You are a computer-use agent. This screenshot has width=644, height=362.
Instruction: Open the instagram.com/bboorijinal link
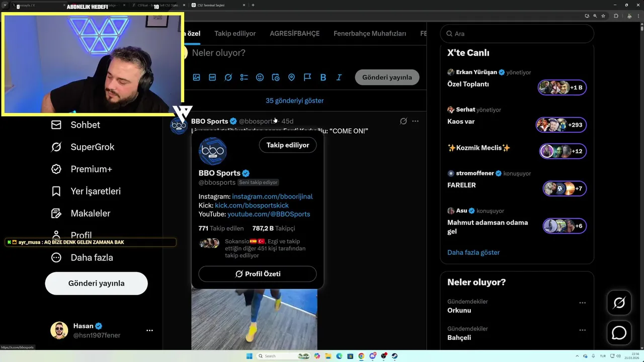[272, 197]
